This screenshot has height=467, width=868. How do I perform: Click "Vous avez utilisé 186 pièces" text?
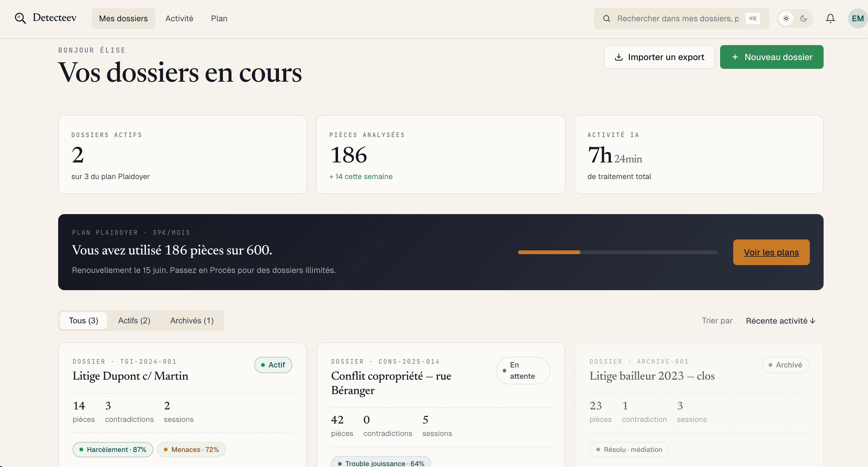[172, 250]
